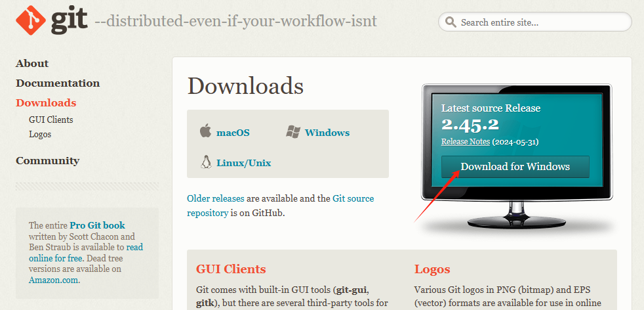Open the Pro Git book link
This screenshot has width=644, height=310.
(97, 225)
